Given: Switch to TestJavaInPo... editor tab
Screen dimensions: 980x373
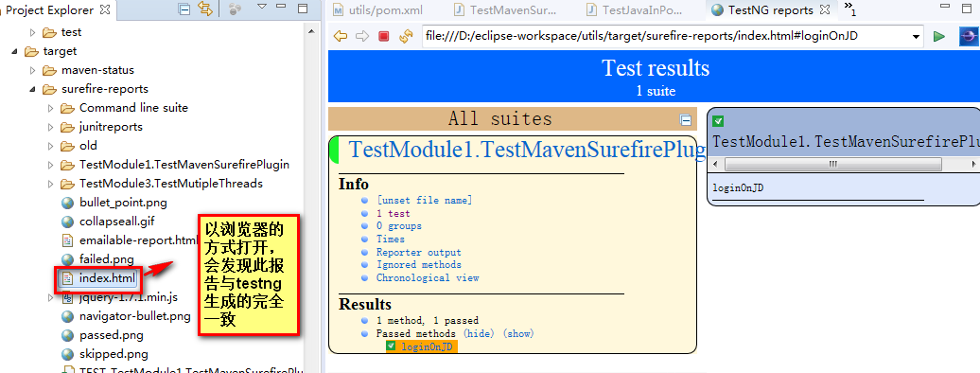Looking at the screenshot, I should click(x=636, y=10).
